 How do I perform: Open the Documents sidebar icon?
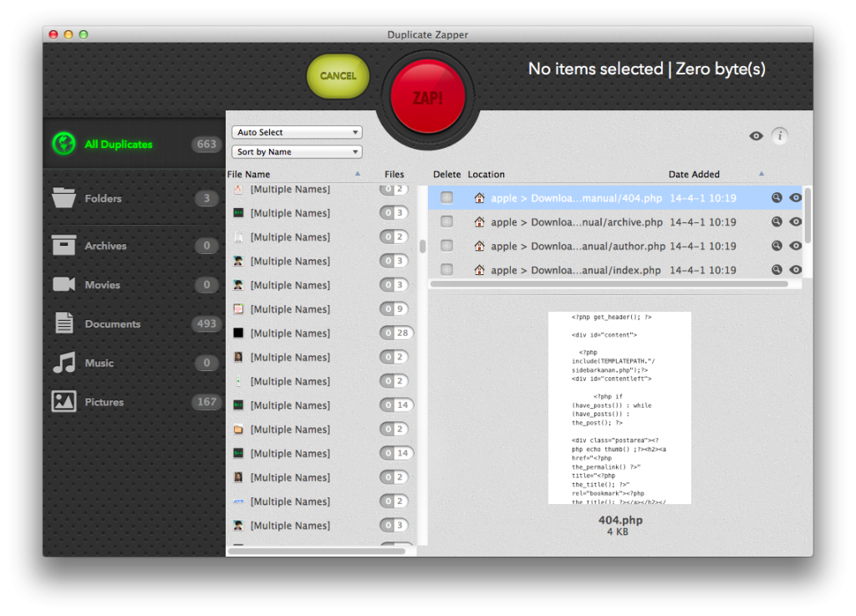click(x=64, y=323)
